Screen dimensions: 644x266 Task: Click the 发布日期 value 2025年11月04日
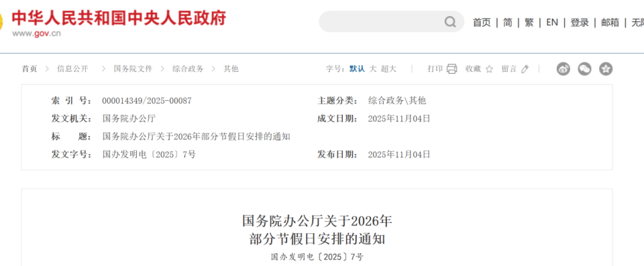pyautogui.click(x=399, y=154)
